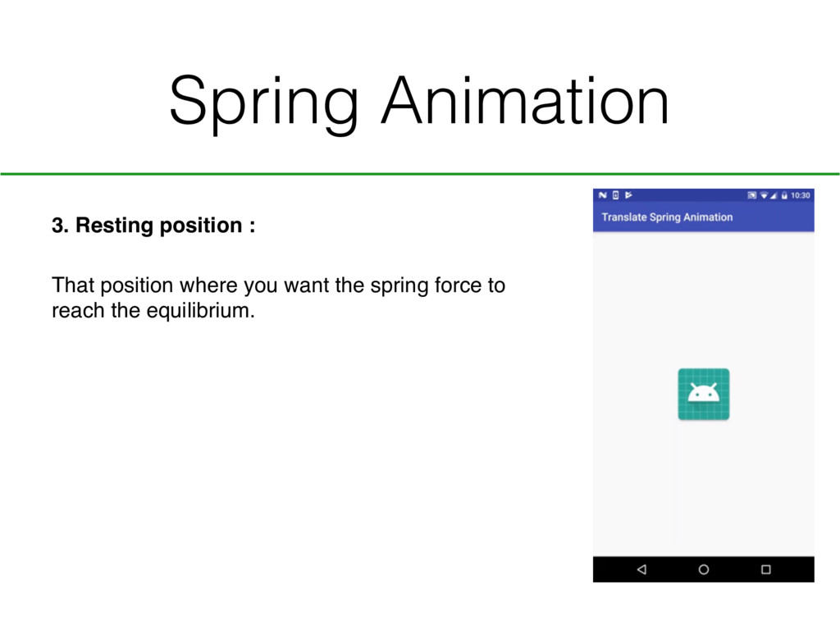This screenshot has width=840, height=630.
Task: Click the '3. Resting position :' subheading
Action: (x=153, y=225)
